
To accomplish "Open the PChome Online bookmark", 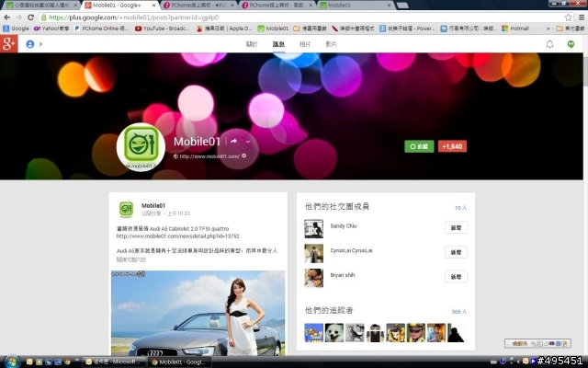I will tap(101, 29).
